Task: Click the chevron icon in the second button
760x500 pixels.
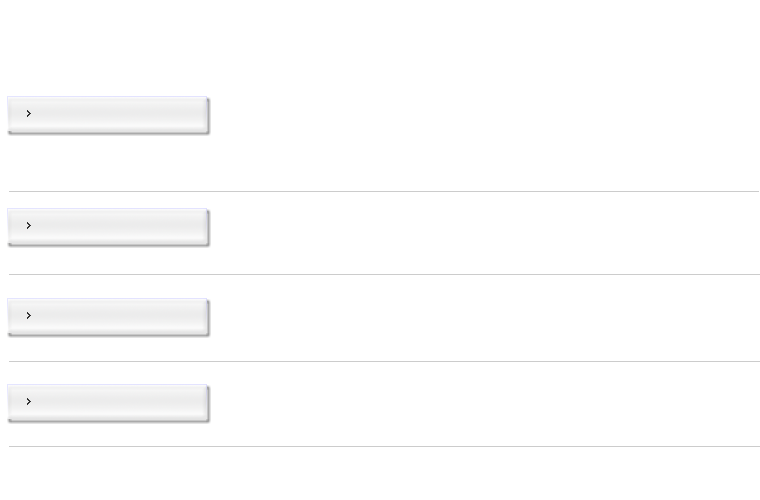Action: (29, 225)
